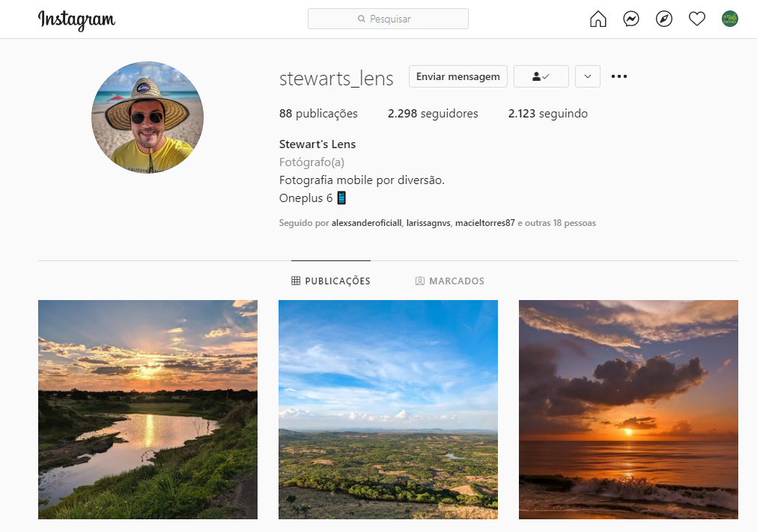Open the Explore compass icon
Image resolution: width=757 pixels, height=532 pixels.
point(664,19)
